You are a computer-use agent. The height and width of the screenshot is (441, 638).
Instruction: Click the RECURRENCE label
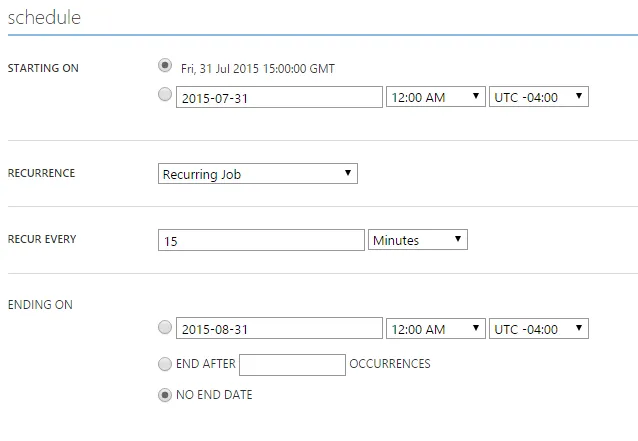(41, 173)
